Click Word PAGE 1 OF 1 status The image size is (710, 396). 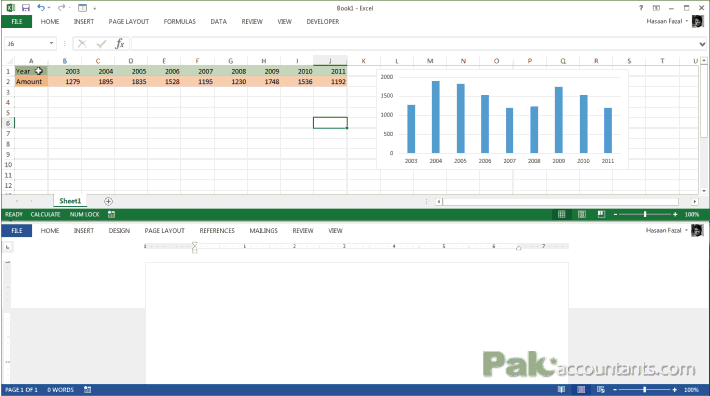21,390
